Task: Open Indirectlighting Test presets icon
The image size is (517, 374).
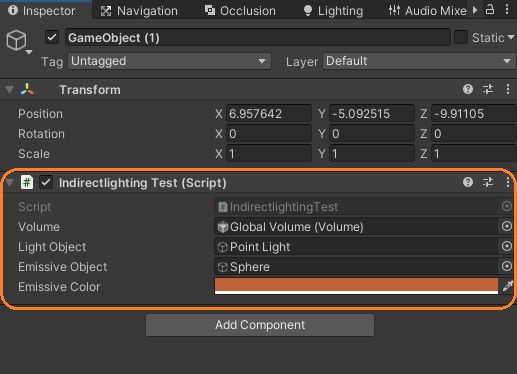Action: (488, 182)
